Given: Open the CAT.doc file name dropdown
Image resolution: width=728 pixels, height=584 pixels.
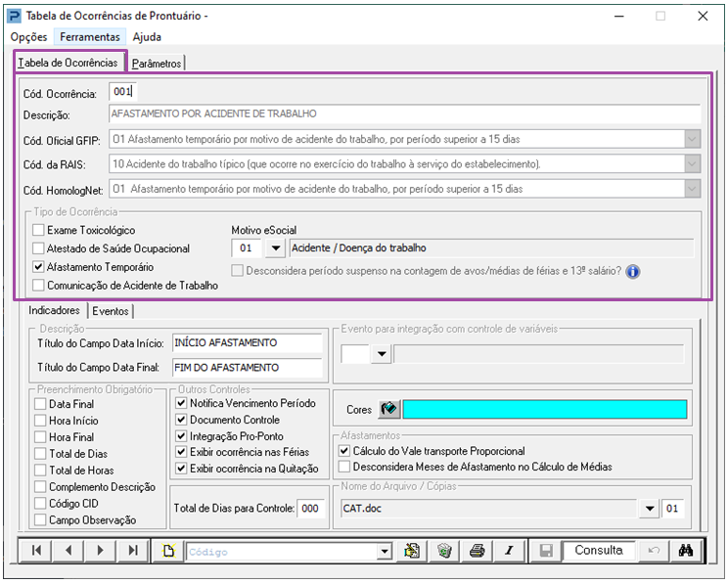Looking at the screenshot, I should pos(651,509).
